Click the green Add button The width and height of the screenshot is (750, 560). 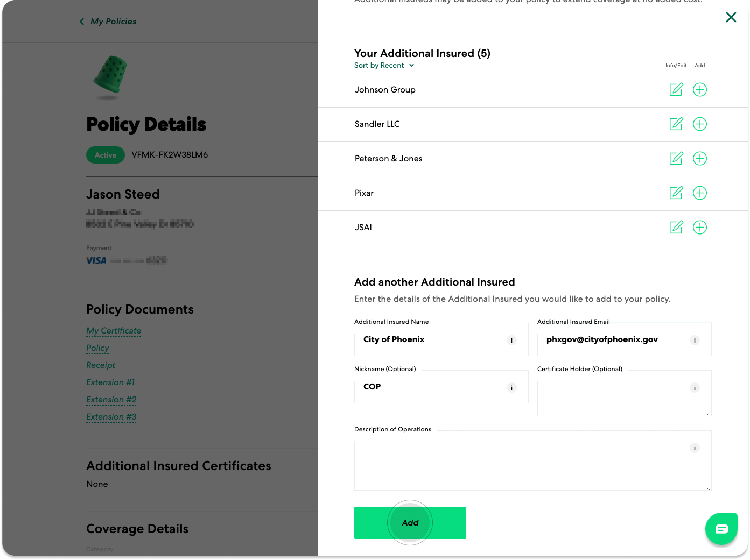point(410,523)
